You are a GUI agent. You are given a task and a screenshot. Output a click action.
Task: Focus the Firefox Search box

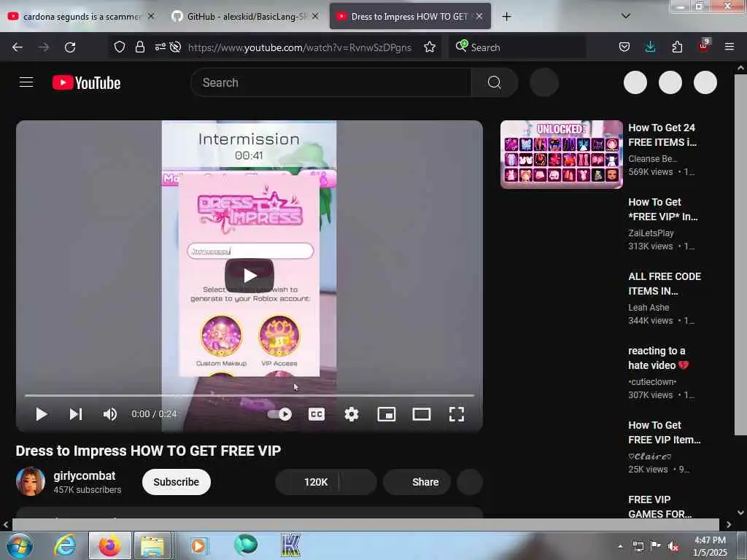click(517, 47)
